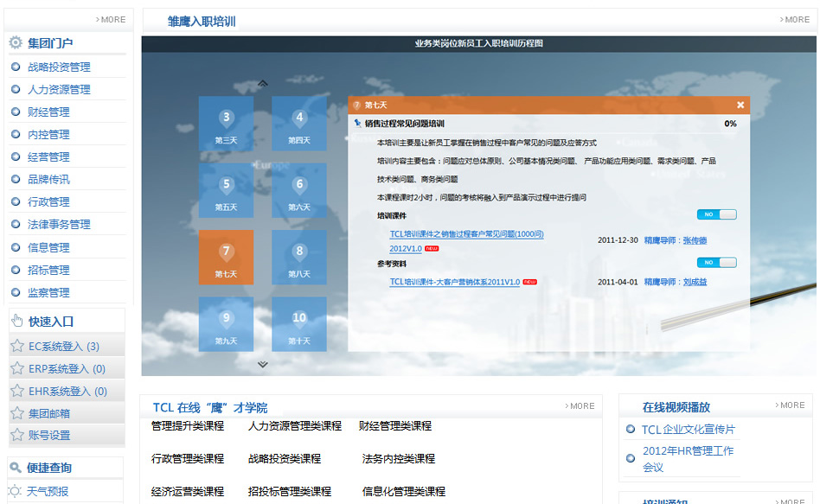Click the sun icon beside 天气预报
820x504 pixels.
point(15,491)
